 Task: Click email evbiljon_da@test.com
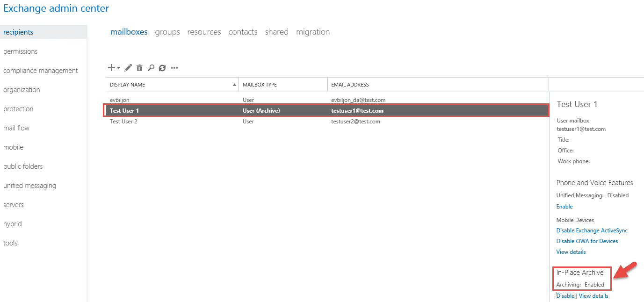358,100
